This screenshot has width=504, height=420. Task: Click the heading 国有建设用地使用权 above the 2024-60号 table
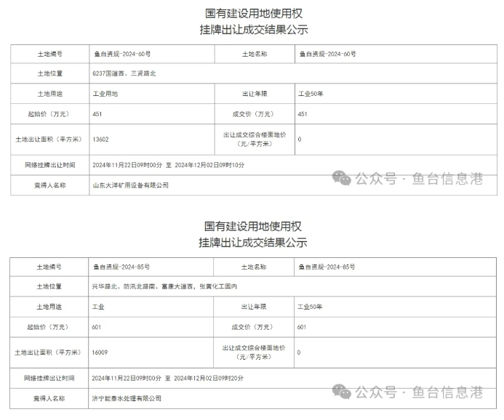(x=254, y=14)
